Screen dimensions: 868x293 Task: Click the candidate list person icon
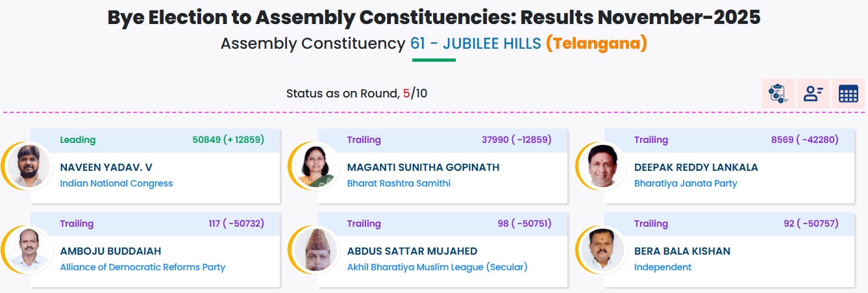click(x=813, y=94)
